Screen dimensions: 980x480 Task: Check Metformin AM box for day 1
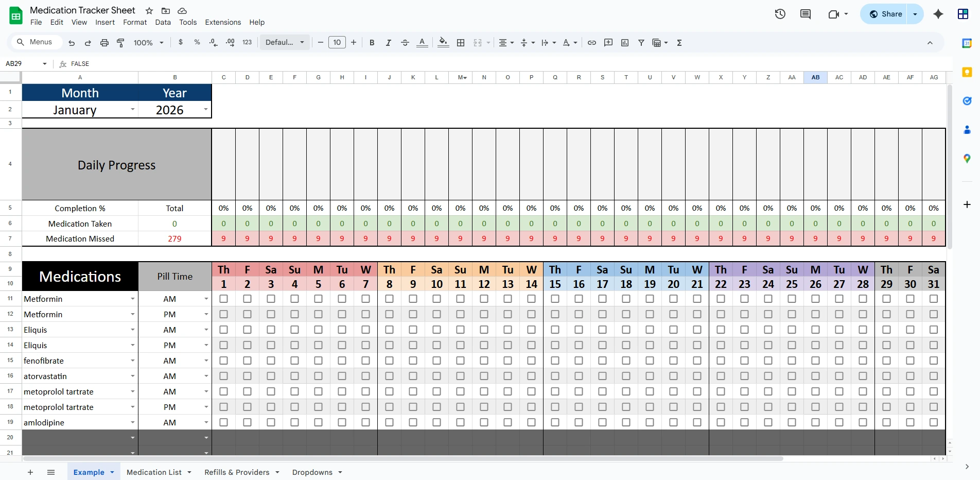[223, 299]
